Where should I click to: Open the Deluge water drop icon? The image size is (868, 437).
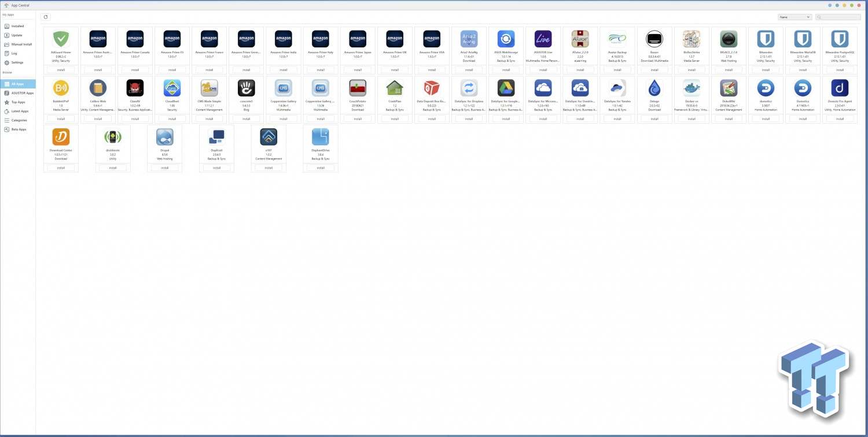654,88
